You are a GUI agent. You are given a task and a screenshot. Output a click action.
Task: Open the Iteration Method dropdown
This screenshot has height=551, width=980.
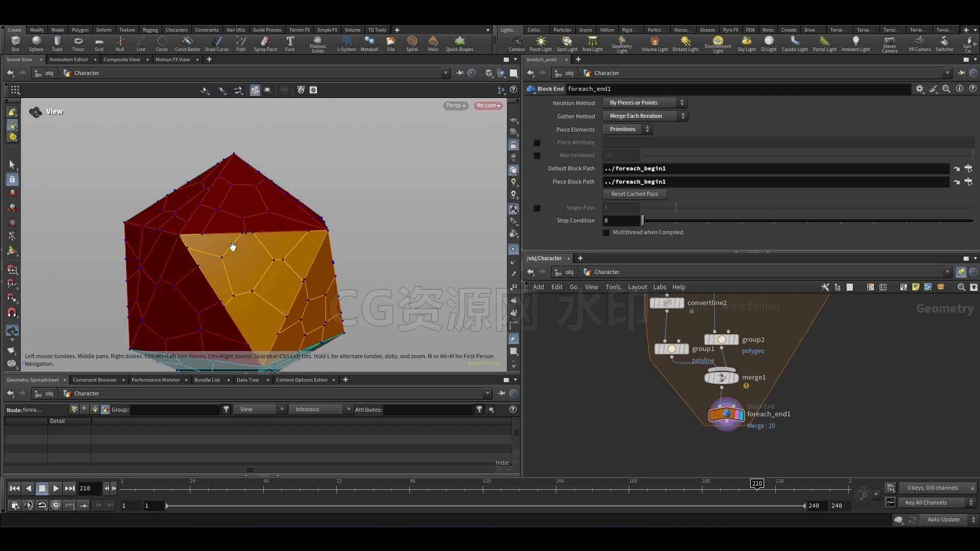point(645,103)
